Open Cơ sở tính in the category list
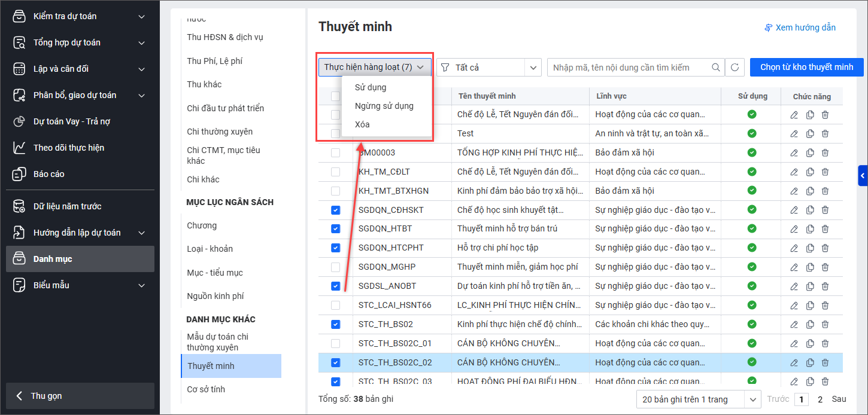 206,389
